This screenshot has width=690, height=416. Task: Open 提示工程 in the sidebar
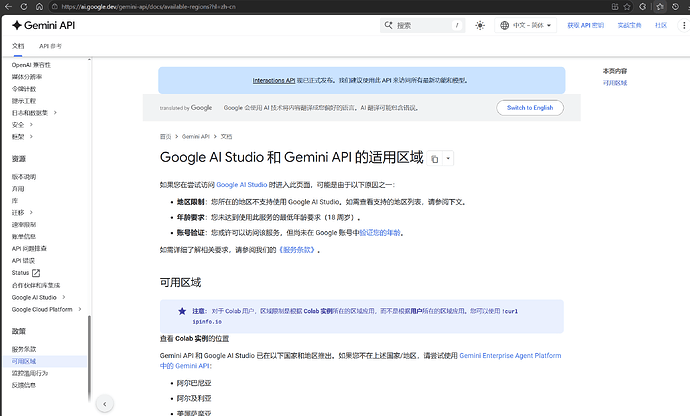point(24,101)
